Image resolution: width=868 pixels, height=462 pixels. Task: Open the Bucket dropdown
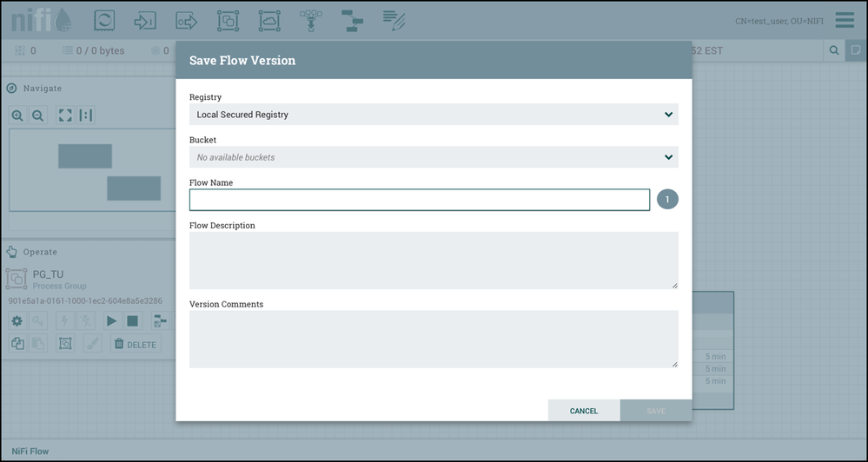pyautogui.click(x=434, y=157)
